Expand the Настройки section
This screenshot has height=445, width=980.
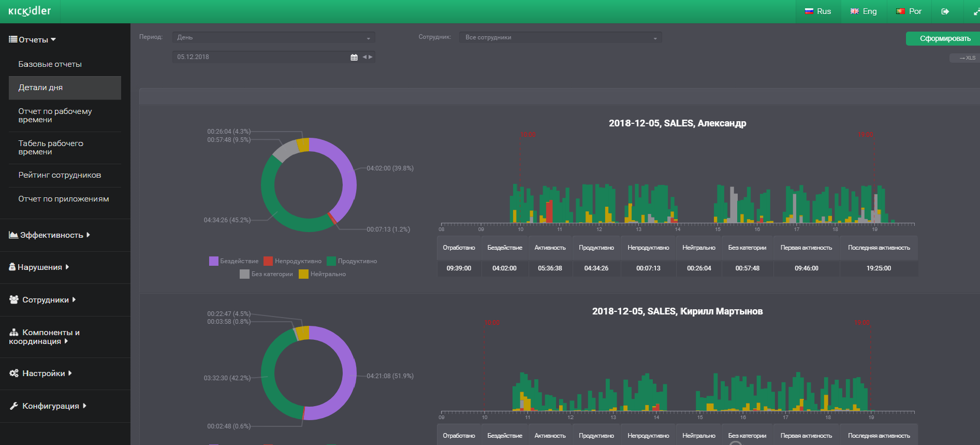pos(70,373)
